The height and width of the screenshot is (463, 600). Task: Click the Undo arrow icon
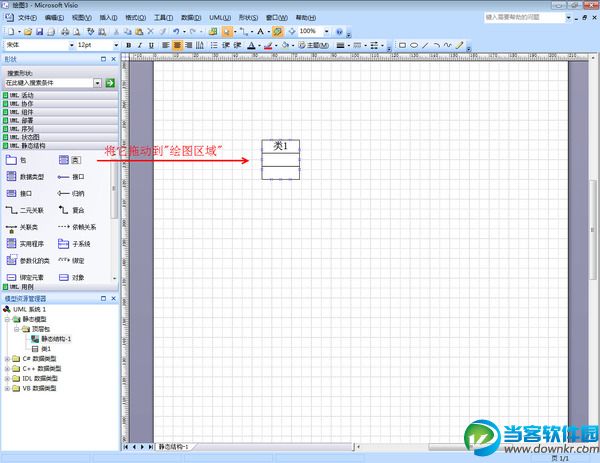click(176, 32)
